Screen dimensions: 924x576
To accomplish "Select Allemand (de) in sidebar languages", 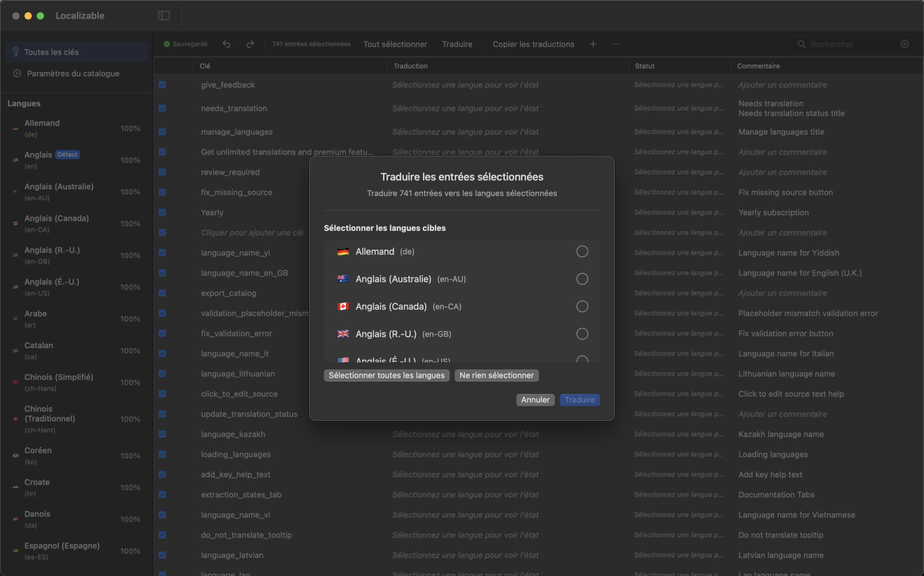I will pos(76,129).
